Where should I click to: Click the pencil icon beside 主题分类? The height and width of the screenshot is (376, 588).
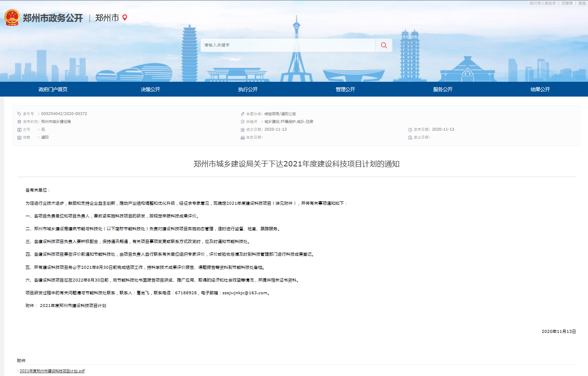243,114
